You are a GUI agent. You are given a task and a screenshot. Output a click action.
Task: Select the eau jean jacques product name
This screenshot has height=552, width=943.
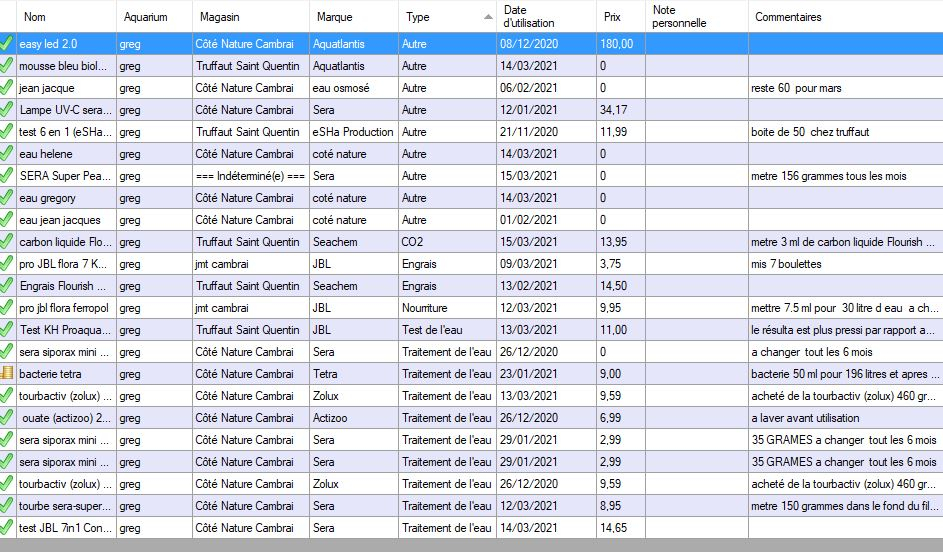coord(60,220)
